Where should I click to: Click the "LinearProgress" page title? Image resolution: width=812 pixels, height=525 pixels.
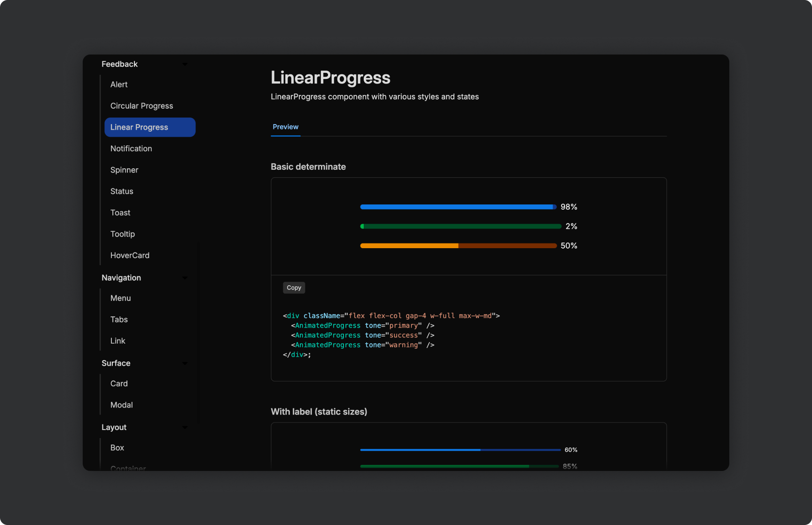pos(331,78)
